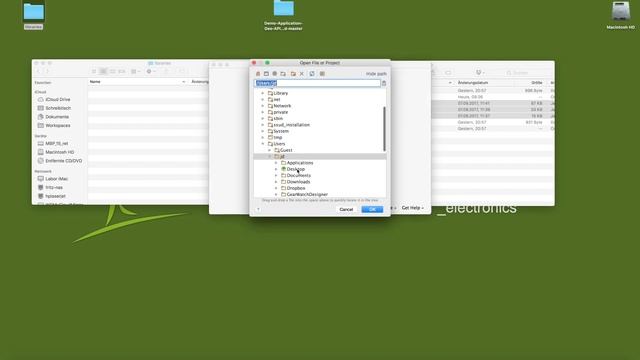Open the Get Help dropdown
Image resolution: width=640 pixels, height=360 pixels.
(x=413, y=208)
